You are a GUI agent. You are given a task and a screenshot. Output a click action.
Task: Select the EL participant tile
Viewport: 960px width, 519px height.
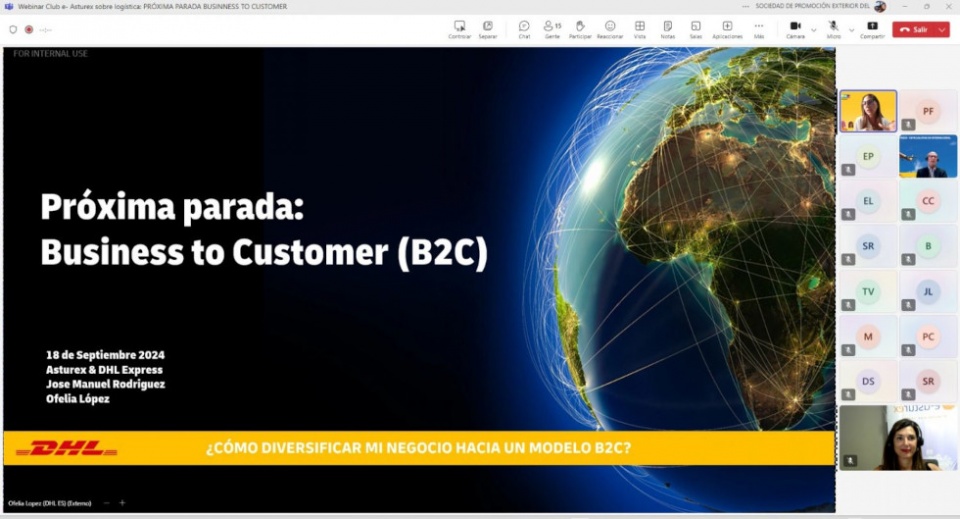[868, 201]
